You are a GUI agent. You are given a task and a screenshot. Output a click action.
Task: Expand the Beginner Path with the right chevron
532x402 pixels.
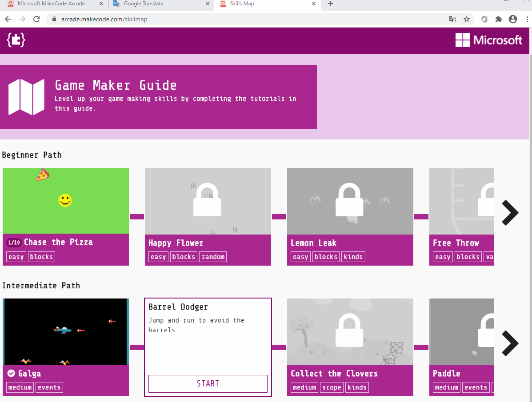point(510,213)
